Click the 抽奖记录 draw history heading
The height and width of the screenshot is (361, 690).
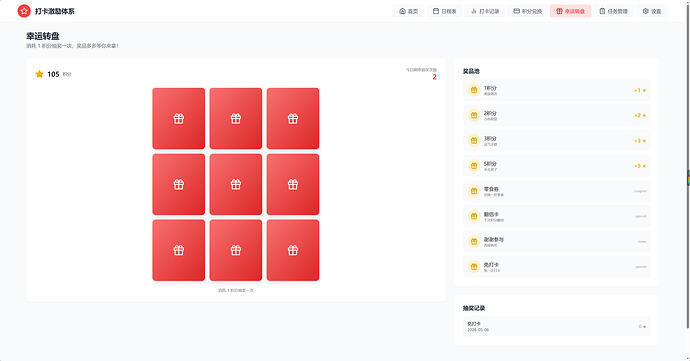473,308
